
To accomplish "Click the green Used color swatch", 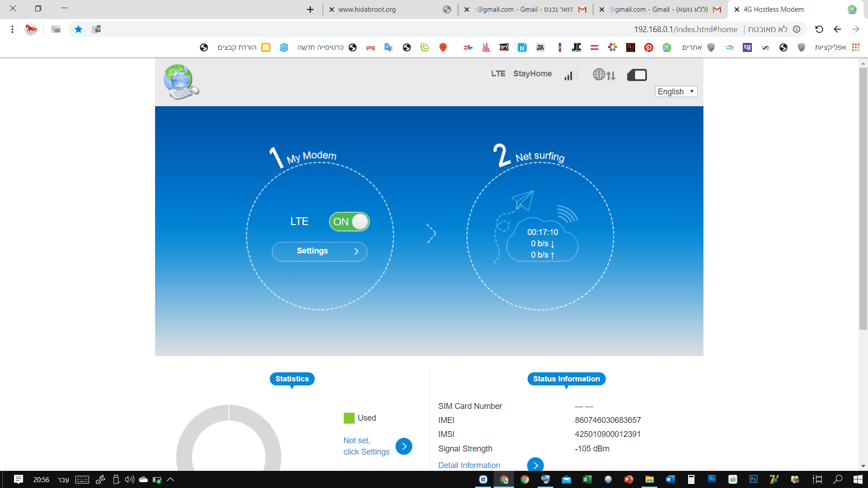I will [x=349, y=418].
